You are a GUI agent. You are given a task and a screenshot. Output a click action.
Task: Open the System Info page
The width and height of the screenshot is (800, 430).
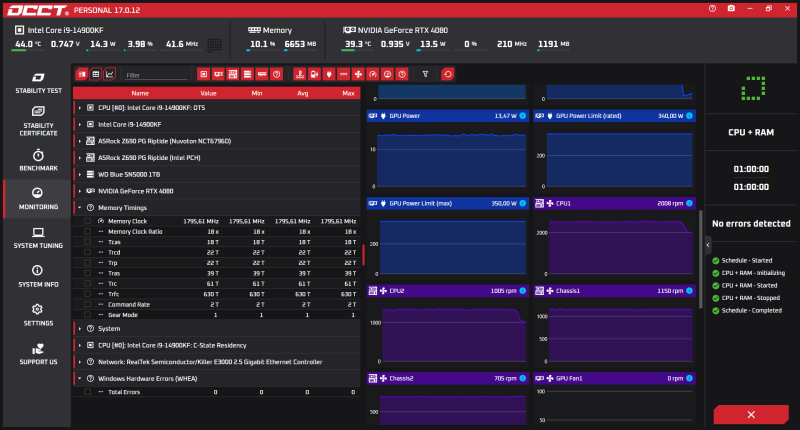tap(38, 276)
